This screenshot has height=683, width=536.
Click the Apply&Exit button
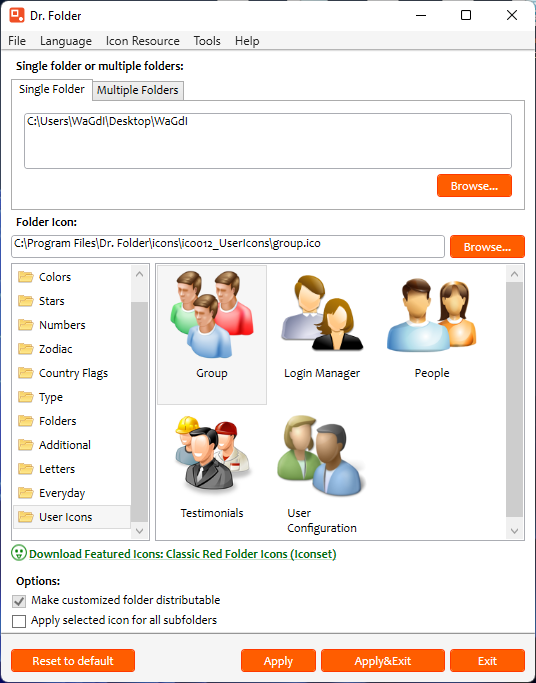(x=383, y=661)
